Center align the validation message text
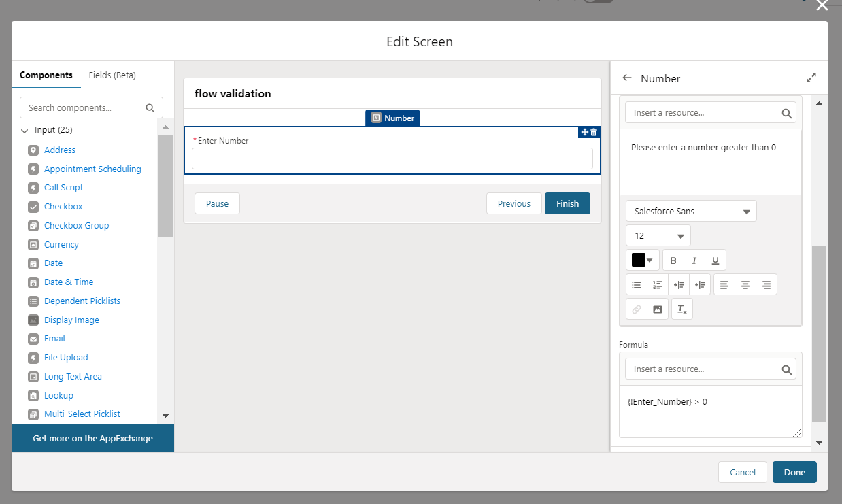 (745, 284)
